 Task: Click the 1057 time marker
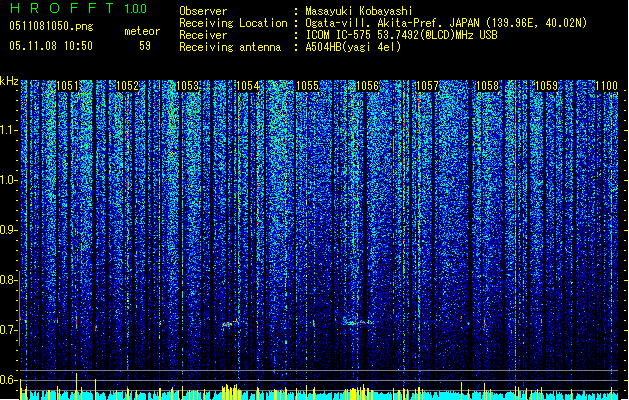[x=427, y=86]
